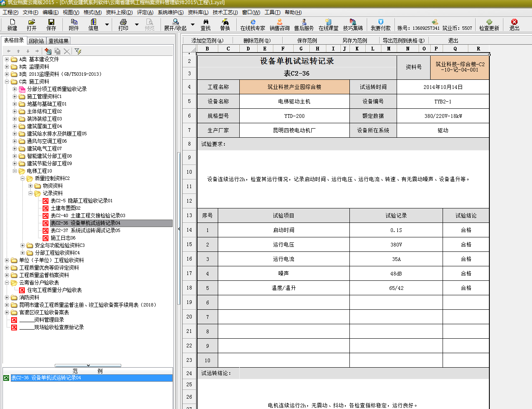The height and width of the screenshot is (409, 532).
Task: Click the 资料号 orange cell
Action: pyautogui.click(x=460, y=67)
